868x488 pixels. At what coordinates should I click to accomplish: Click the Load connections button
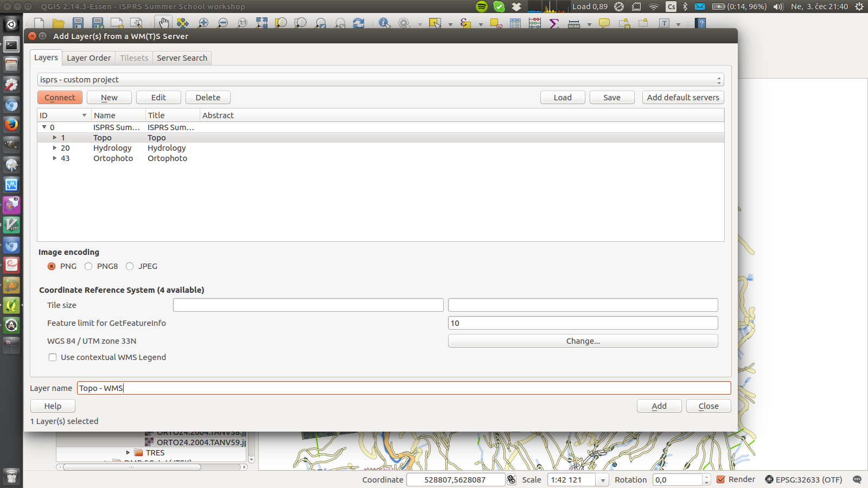pyautogui.click(x=563, y=98)
